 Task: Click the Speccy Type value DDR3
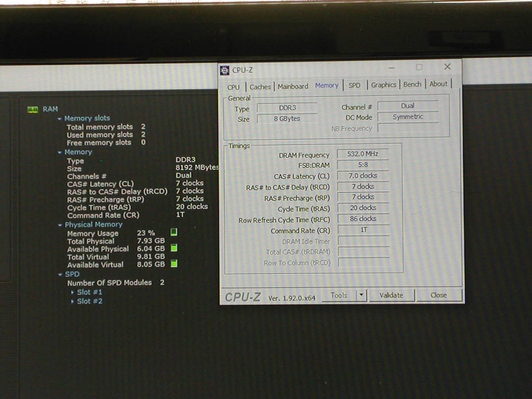[x=185, y=160]
